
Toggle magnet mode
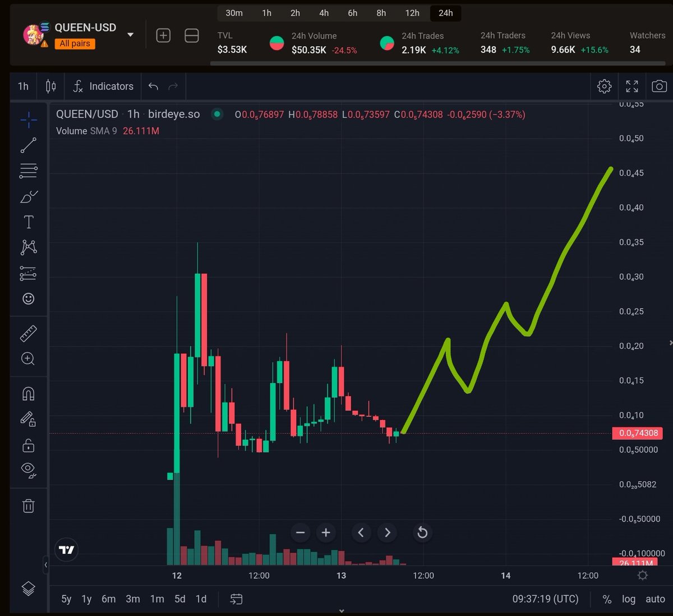(29, 393)
